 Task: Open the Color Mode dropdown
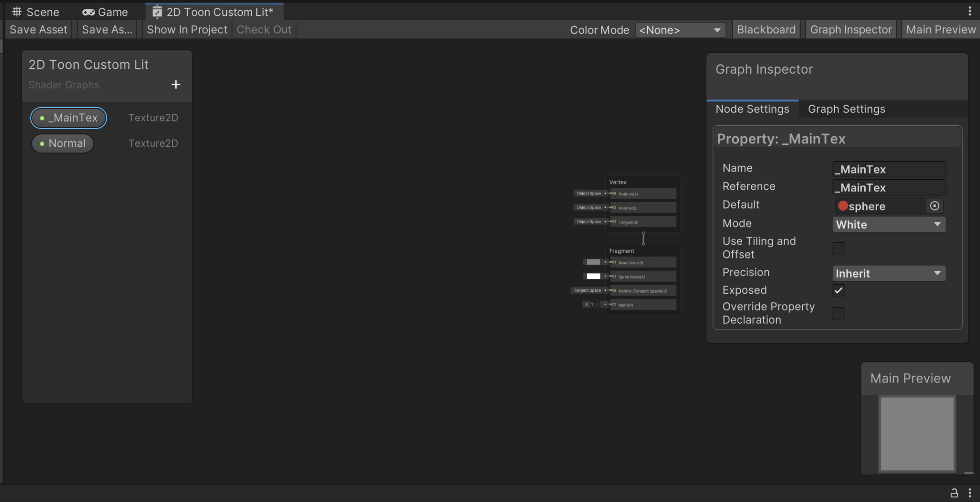pos(679,30)
